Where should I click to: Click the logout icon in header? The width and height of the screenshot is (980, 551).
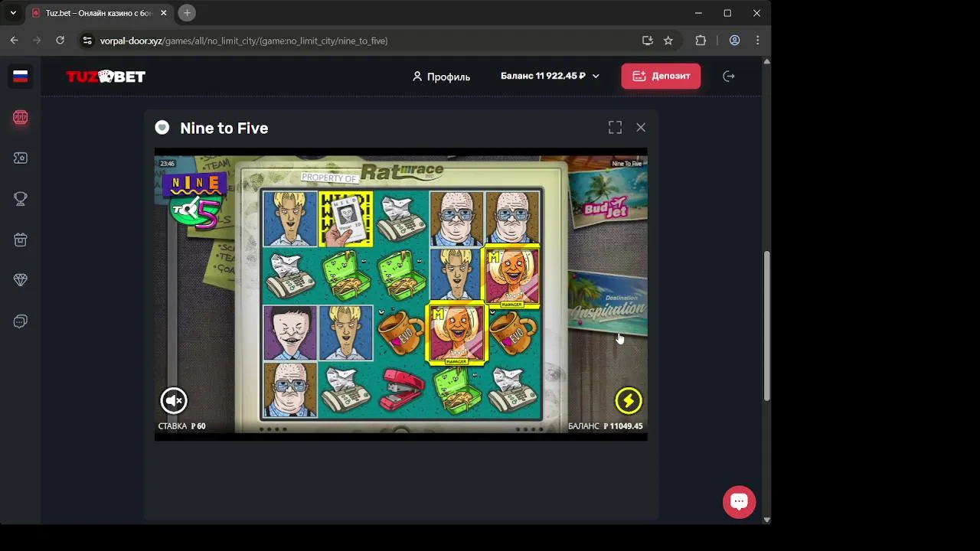coord(729,76)
